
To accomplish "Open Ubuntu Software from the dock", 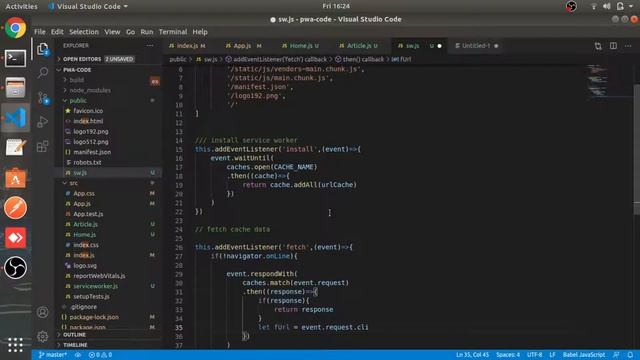I will pos(16,178).
